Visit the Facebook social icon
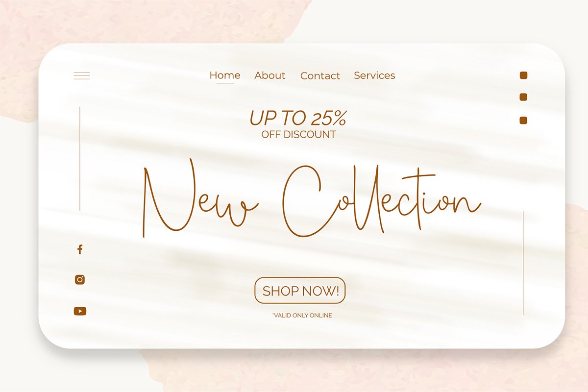Viewport: 588px width, 392px height. click(80, 249)
